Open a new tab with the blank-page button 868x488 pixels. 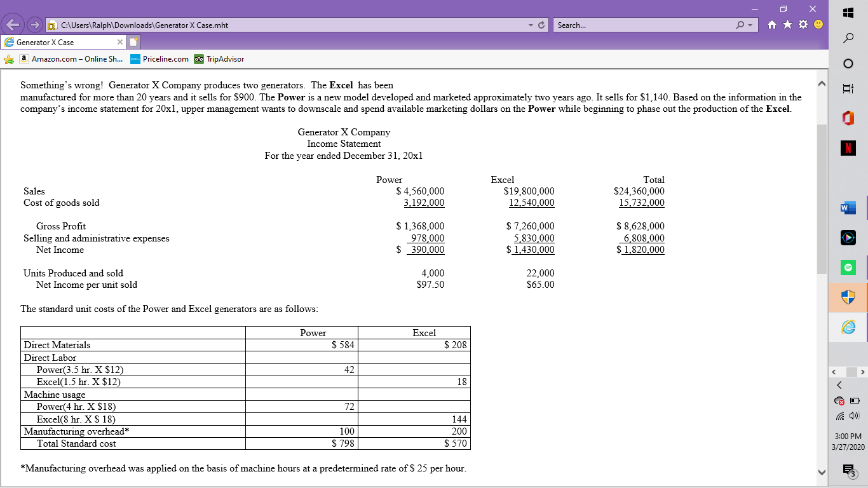coord(134,43)
